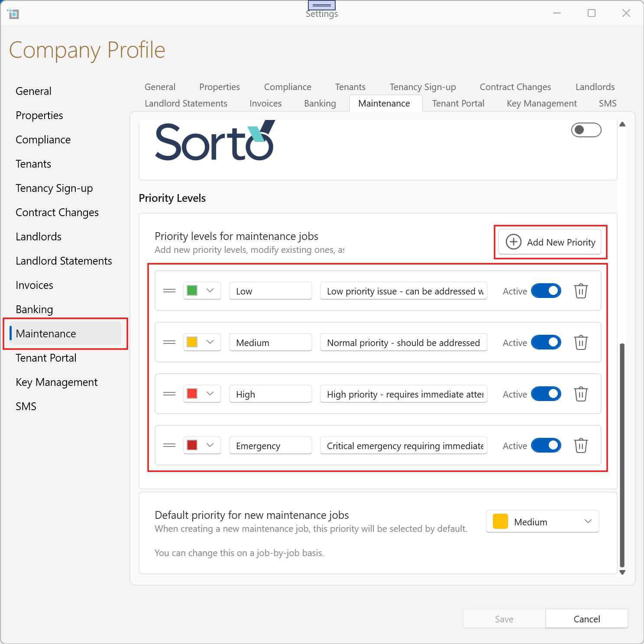Screen dimensions: 644x644
Task: Disable the Low priority Active toggle
Action: pos(546,291)
